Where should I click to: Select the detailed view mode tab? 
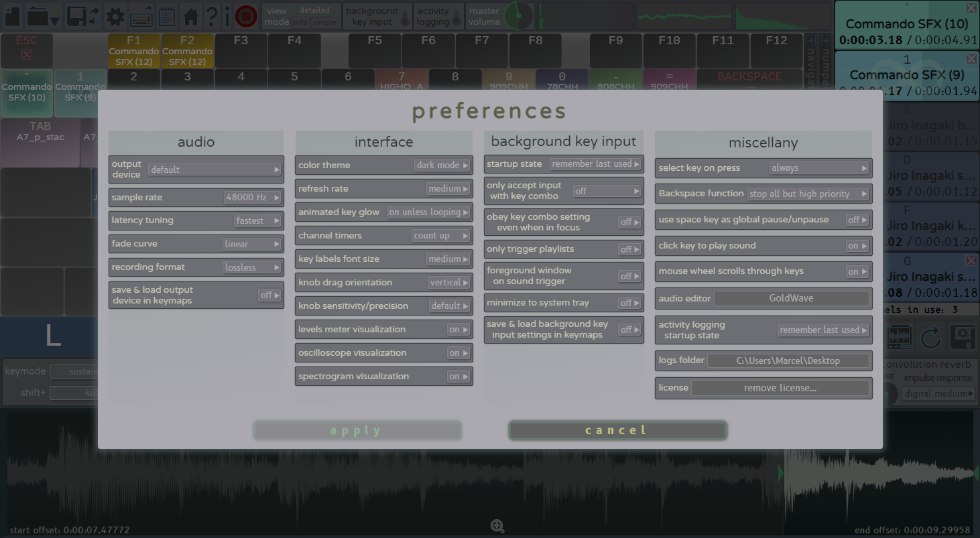tap(314, 10)
